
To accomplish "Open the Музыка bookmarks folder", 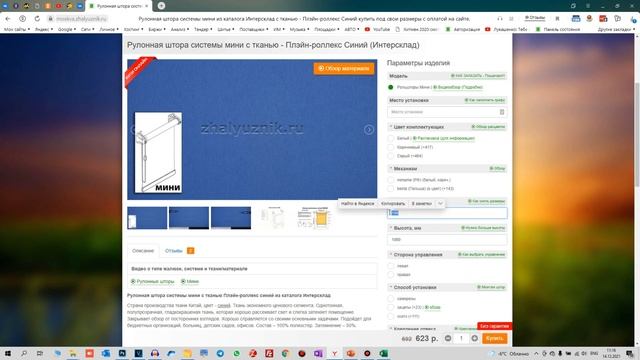I will coord(299,29).
